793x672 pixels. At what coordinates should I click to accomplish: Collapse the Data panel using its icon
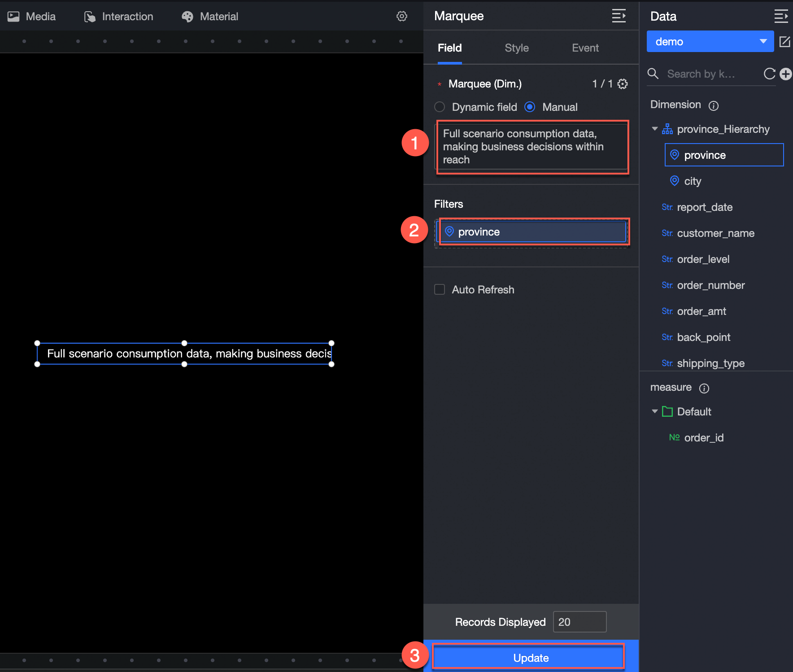pyautogui.click(x=780, y=17)
